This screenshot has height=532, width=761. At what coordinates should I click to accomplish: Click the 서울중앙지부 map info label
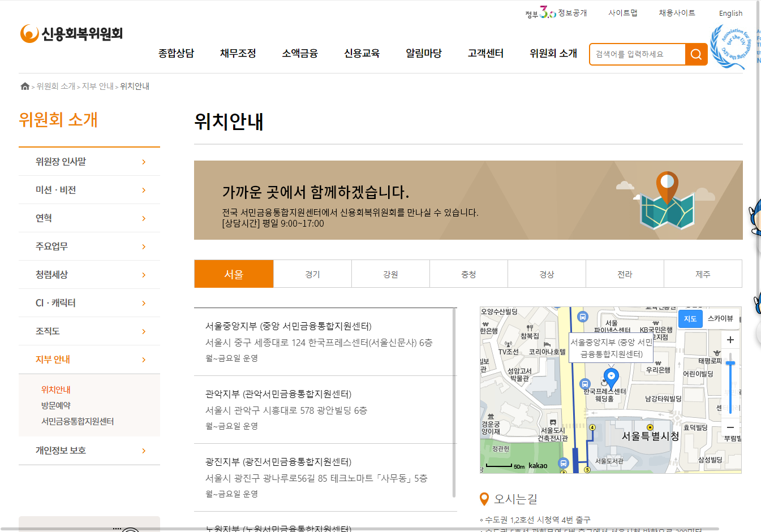(612, 348)
